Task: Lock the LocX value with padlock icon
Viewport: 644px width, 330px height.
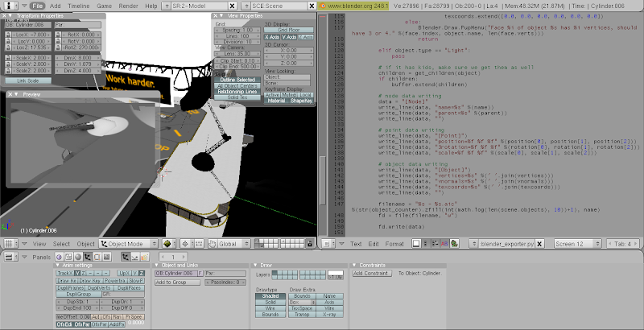Action: click(9, 36)
